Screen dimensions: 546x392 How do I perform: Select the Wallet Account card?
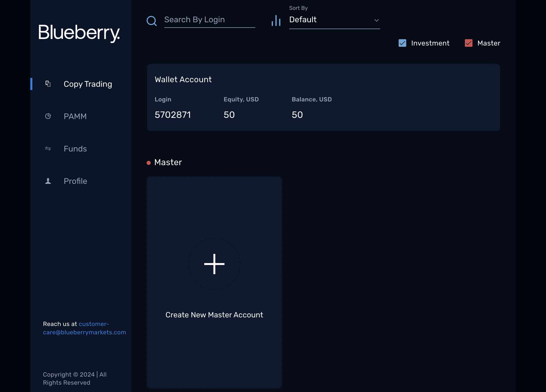(323, 97)
